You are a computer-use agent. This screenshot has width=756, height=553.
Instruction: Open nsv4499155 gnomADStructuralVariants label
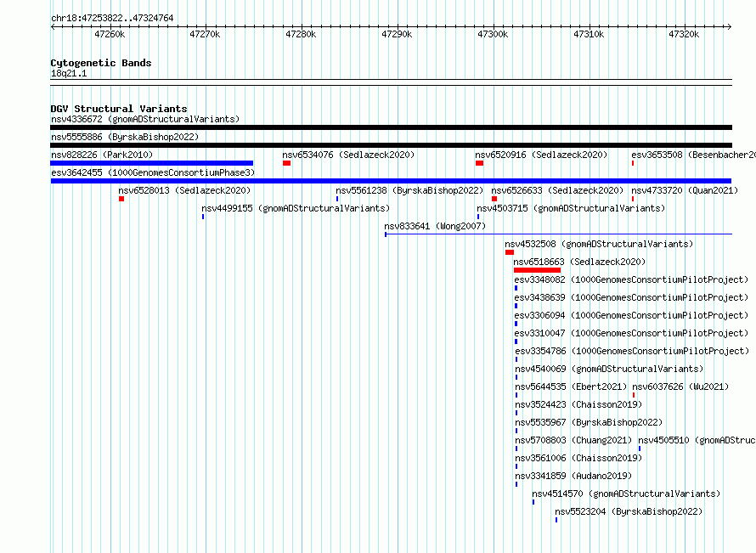[296, 208]
